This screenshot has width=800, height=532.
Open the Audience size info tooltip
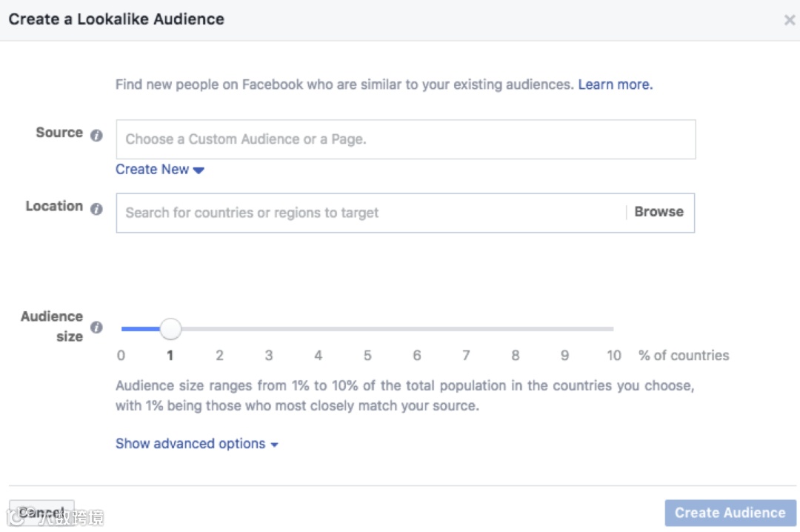tap(96, 327)
